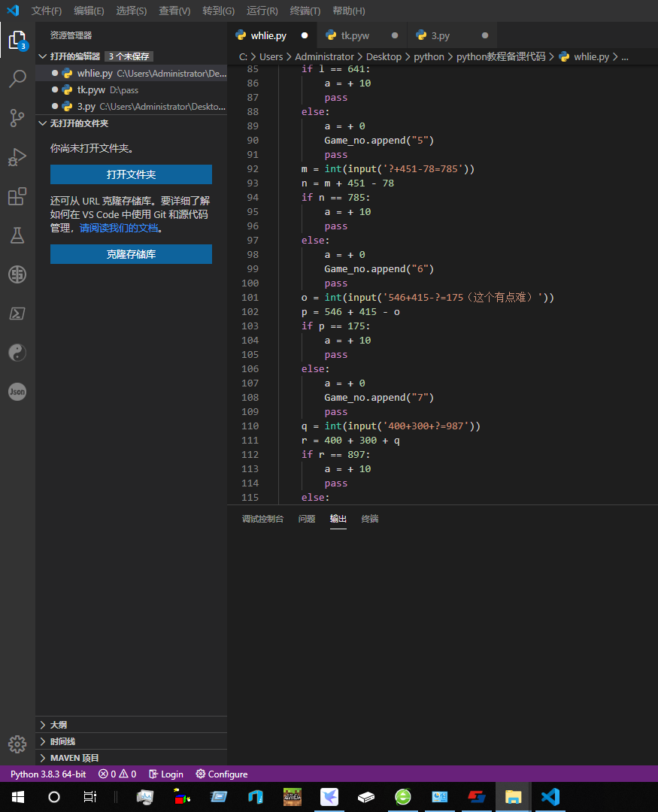
Task: Switch to the 3.py editor tab
Action: (452, 35)
